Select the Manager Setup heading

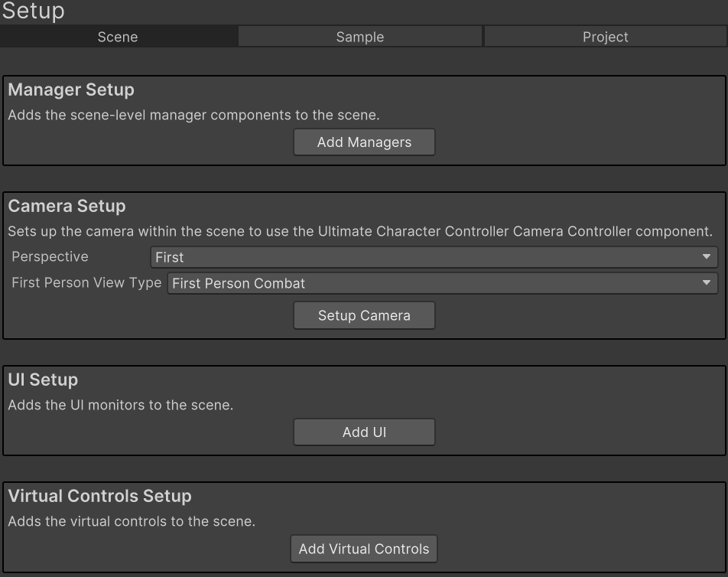[x=71, y=90]
